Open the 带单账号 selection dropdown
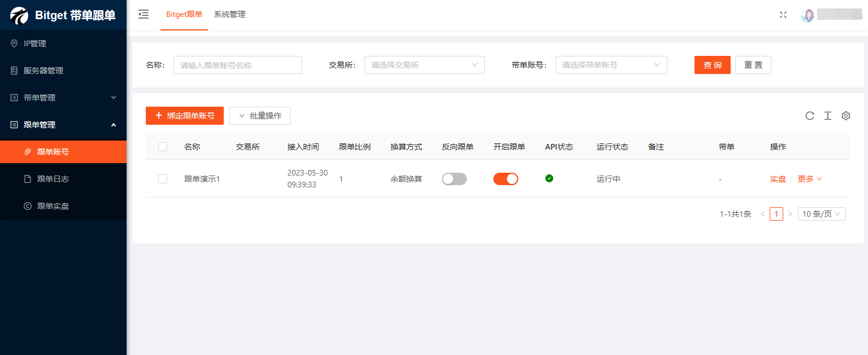 [611, 65]
